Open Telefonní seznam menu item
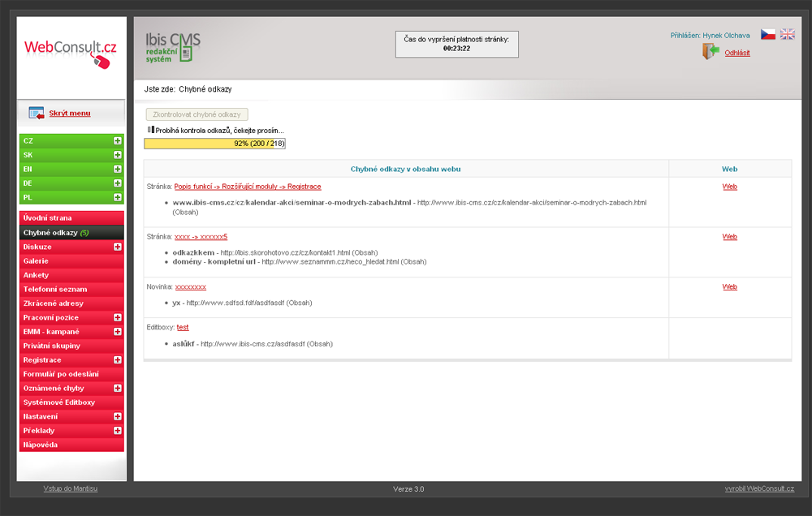Screen dimensions: 812x516 (x=71, y=290)
